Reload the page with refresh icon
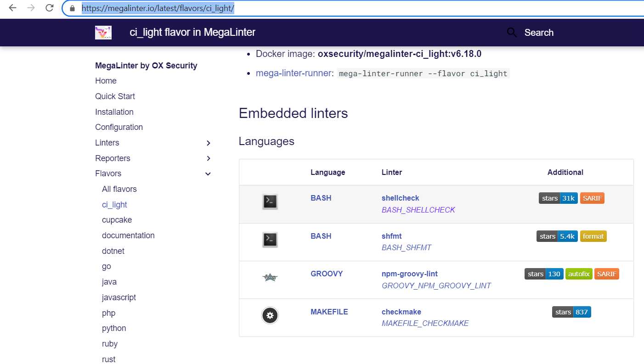This screenshot has width=644, height=364. 49,8
